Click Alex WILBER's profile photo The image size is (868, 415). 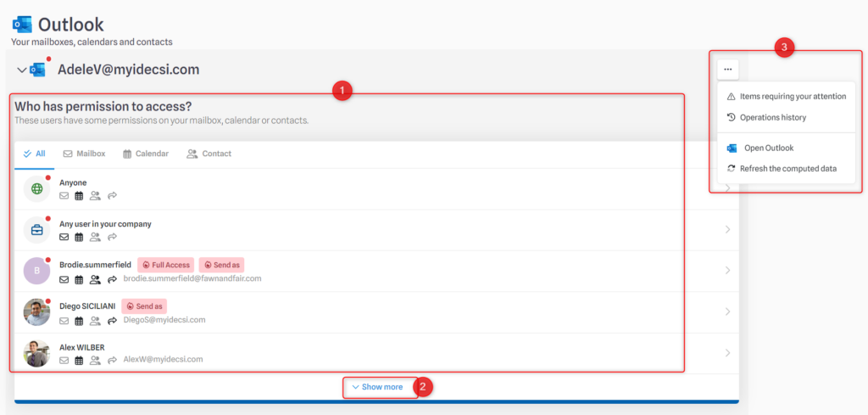click(x=37, y=353)
